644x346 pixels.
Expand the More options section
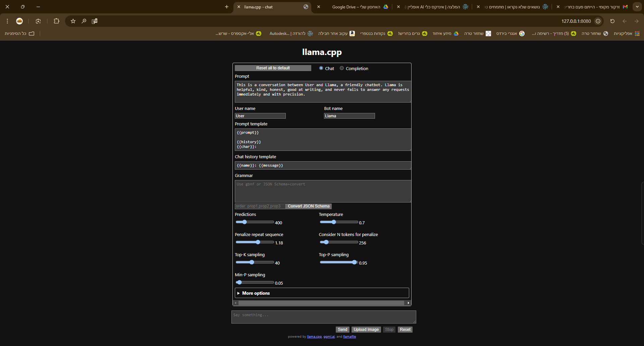click(322, 293)
